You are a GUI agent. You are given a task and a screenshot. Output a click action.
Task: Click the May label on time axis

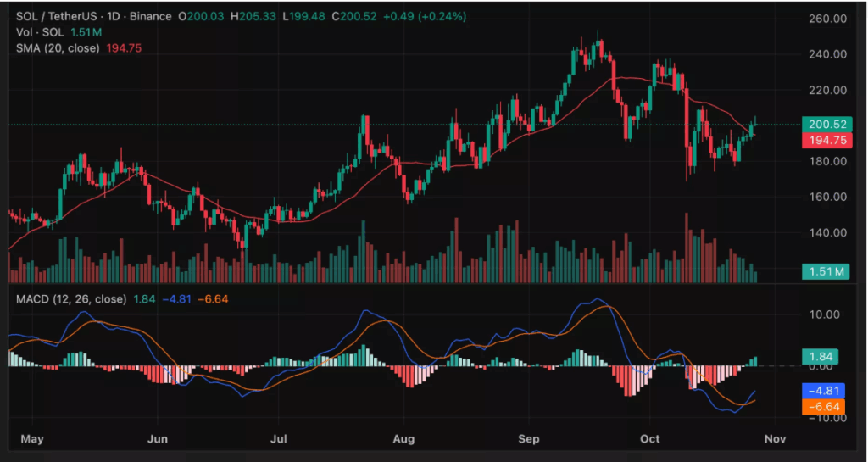click(31, 440)
